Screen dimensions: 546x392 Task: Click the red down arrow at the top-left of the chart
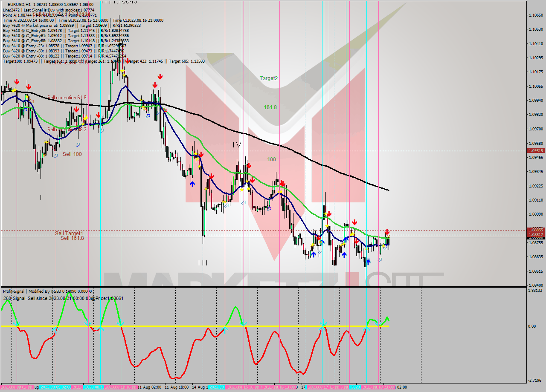tap(17, 81)
